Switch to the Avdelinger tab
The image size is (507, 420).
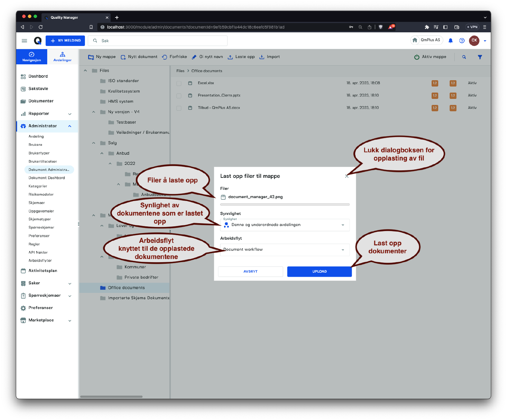(62, 57)
